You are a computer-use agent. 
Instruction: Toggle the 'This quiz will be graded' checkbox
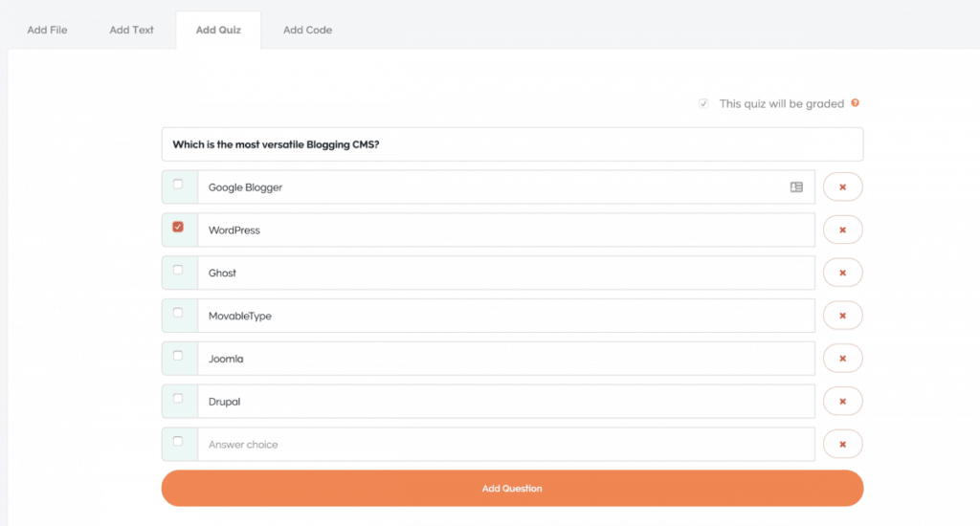pyautogui.click(x=703, y=103)
